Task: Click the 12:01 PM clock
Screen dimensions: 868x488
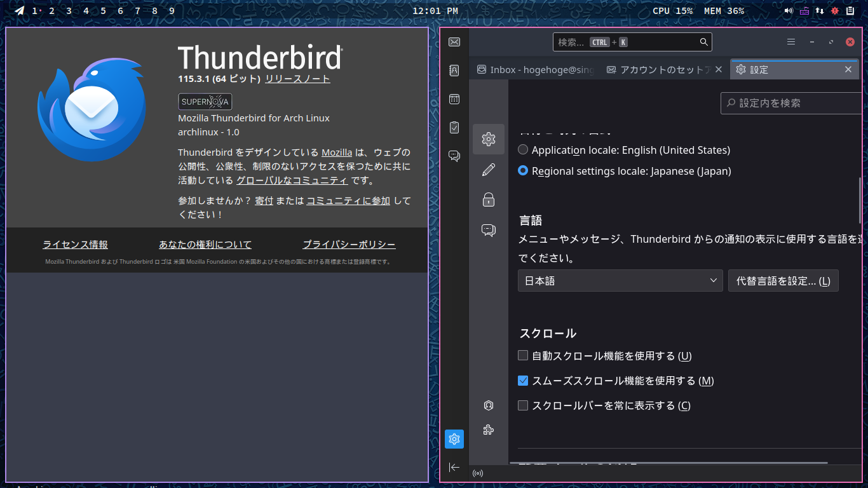Action: [435, 11]
